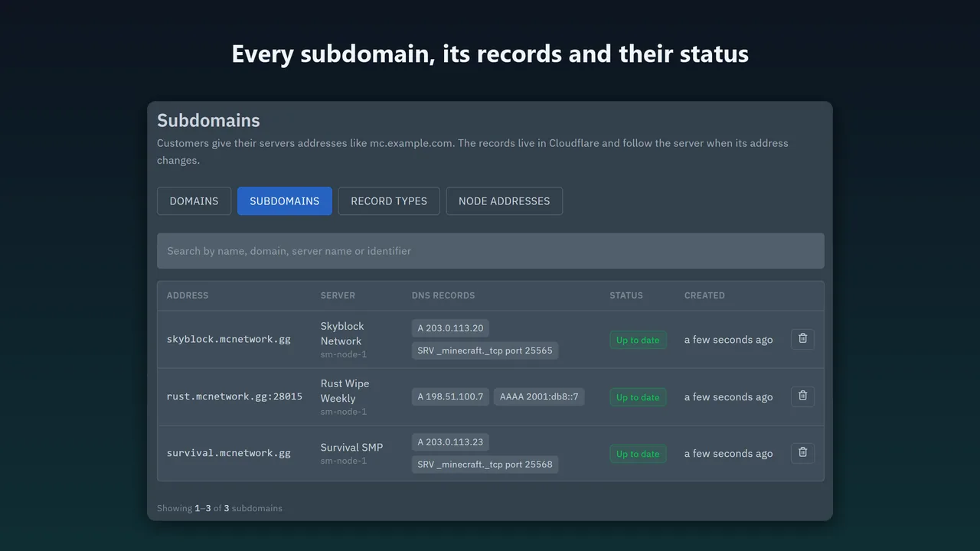The image size is (980, 551).
Task: Switch to the Domains tab
Action: point(194,201)
